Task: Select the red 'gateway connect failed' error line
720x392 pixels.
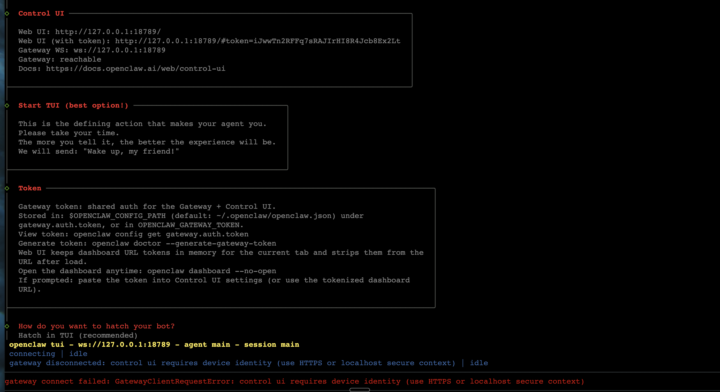Action: coord(294,381)
